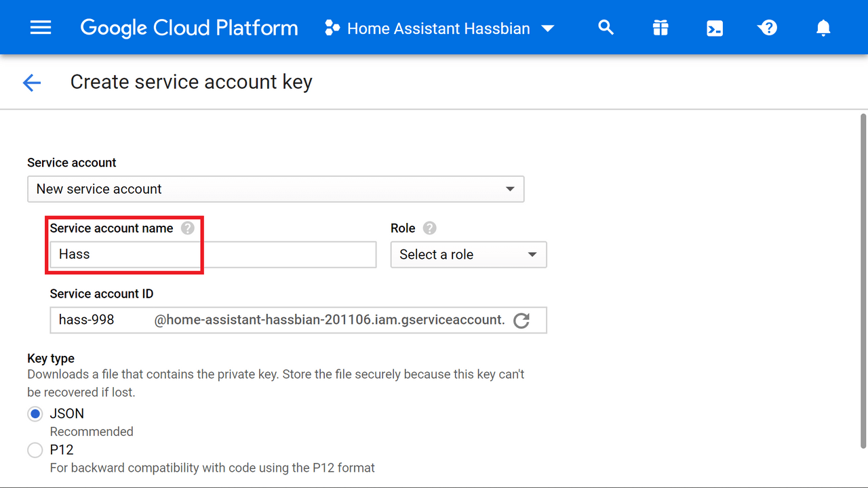Image resolution: width=868 pixels, height=488 pixels.
Task: Click the Service account ID field
Action: [298, 320]
